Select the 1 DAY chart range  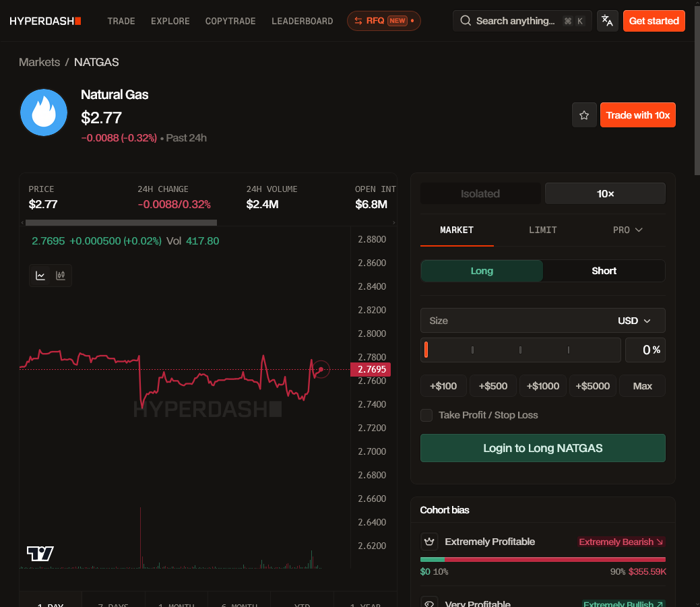click(x=51, y=601)
